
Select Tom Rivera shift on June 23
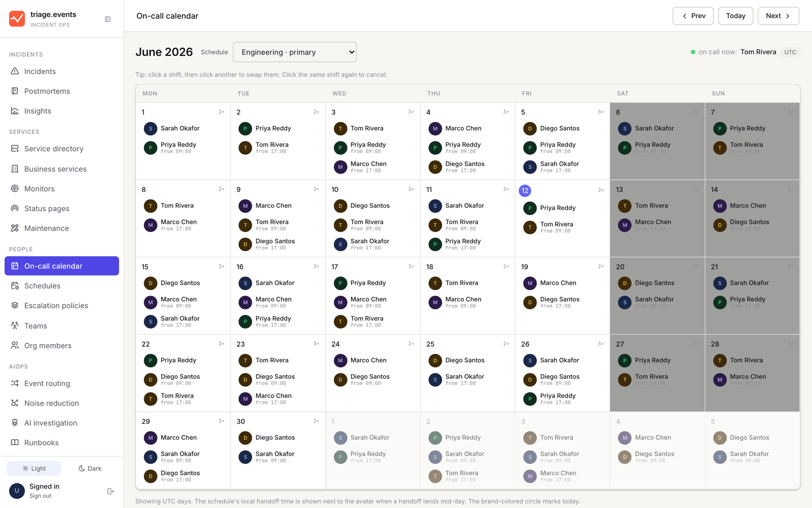tap(277, 360)
